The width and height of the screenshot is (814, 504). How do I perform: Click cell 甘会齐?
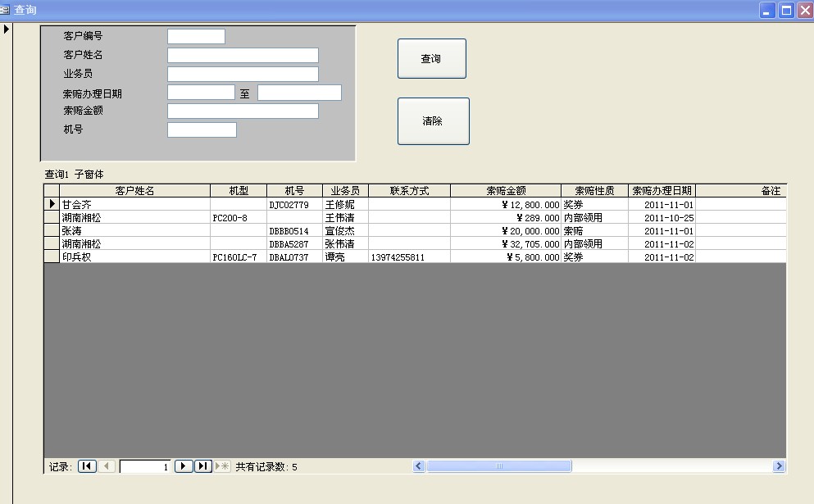click(135, 205)
